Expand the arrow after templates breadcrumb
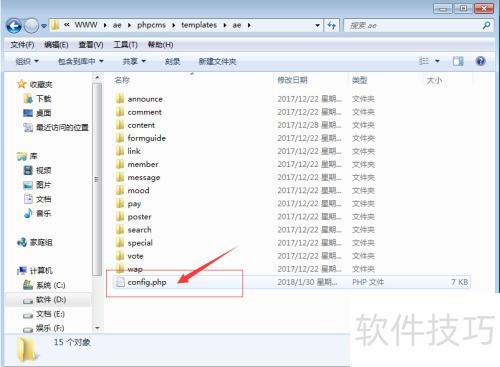Viewport: 500px width, 367px height. (x=225, y=25)
